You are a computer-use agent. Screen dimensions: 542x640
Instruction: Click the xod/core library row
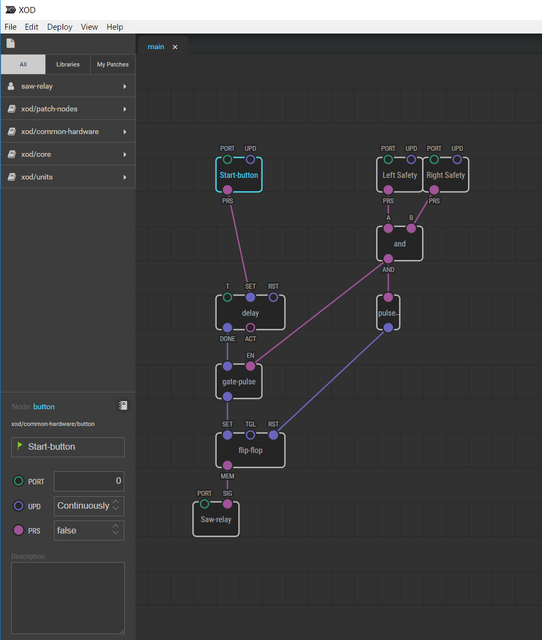68,154
